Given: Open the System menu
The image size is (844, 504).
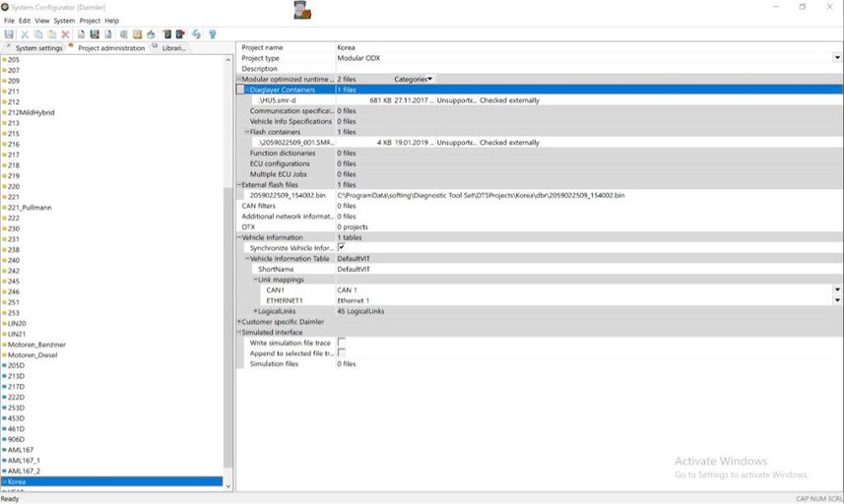Looking at the screenshot, I should (x=64, y=20).
